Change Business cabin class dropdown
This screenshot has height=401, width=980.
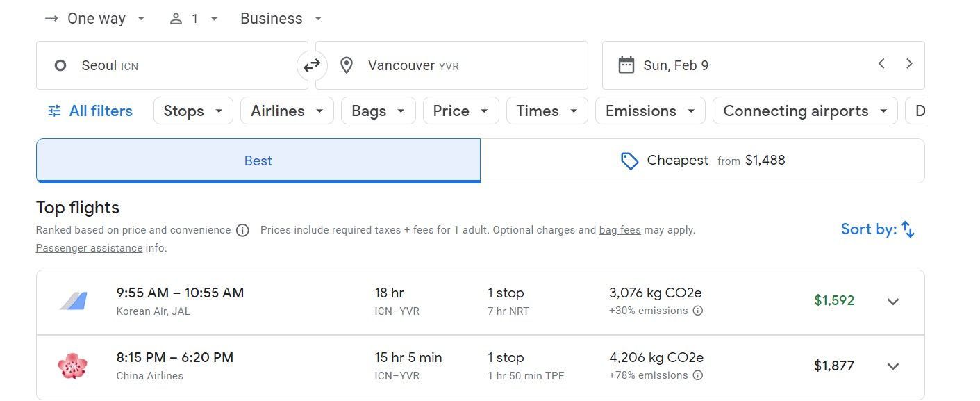point(281,19)
